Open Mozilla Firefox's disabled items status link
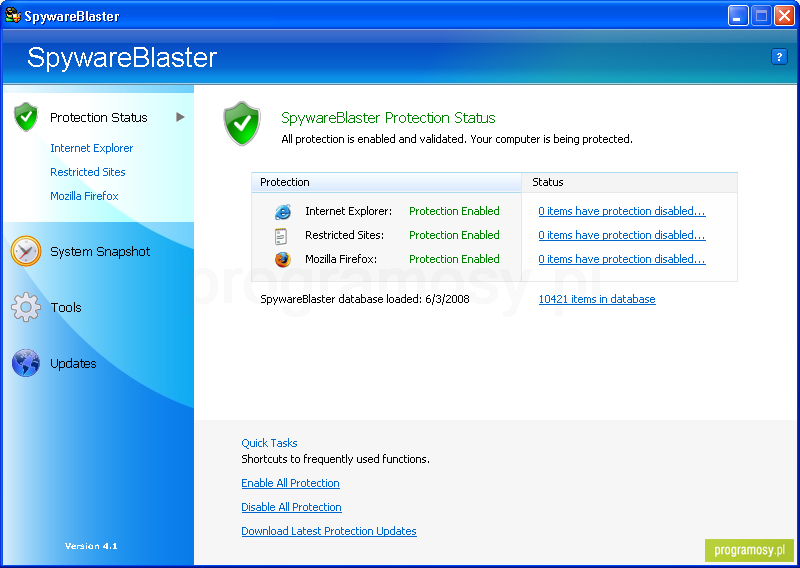Screen dimensions: 800x568 pos(622,259)
